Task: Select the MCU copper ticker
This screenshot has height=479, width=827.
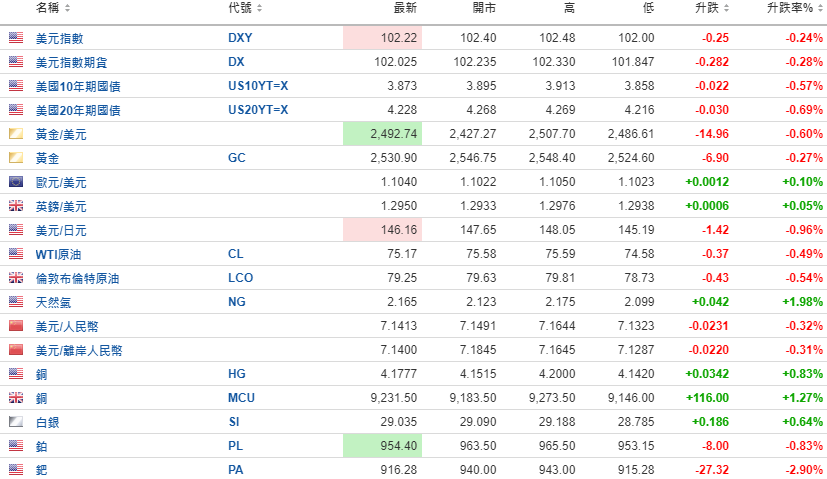Action: point(241,398)
